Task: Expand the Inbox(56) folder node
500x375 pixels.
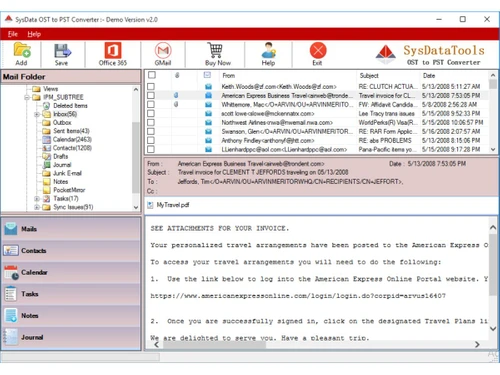Action: point(37,114)
